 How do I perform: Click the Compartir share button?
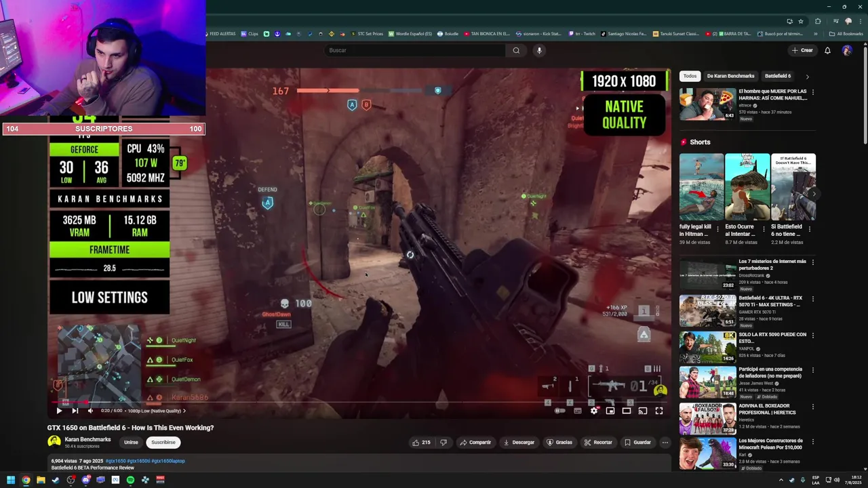pos(475,443)
